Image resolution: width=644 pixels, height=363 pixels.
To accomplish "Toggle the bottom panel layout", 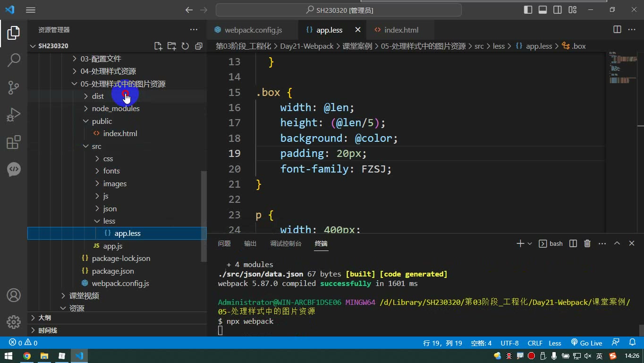I will pos(543,10).
